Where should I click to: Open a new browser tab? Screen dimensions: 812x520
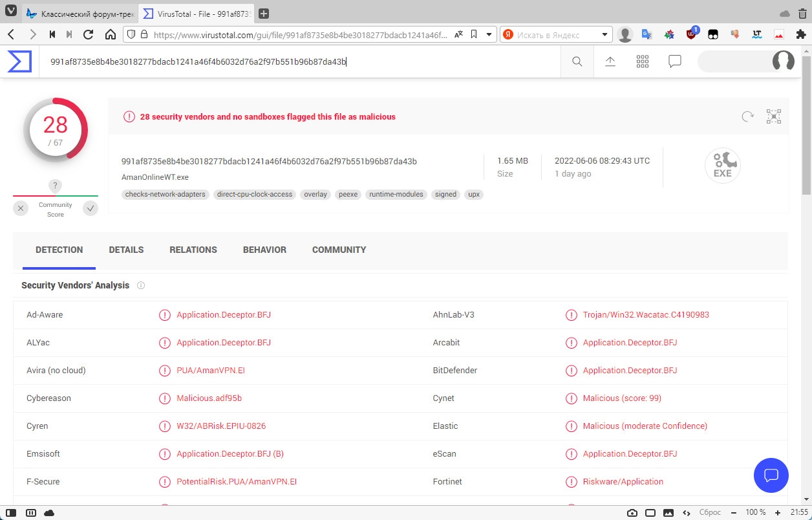pos(264,14)
